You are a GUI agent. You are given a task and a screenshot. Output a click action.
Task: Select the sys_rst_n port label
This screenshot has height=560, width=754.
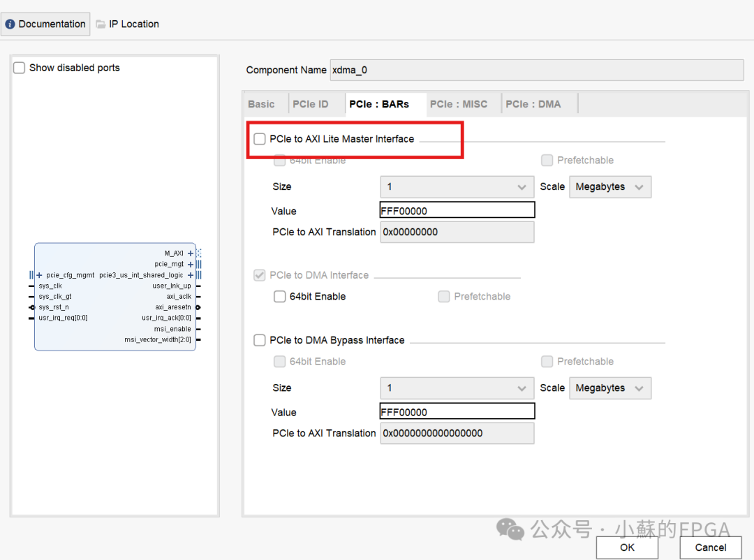coord(53,307)
